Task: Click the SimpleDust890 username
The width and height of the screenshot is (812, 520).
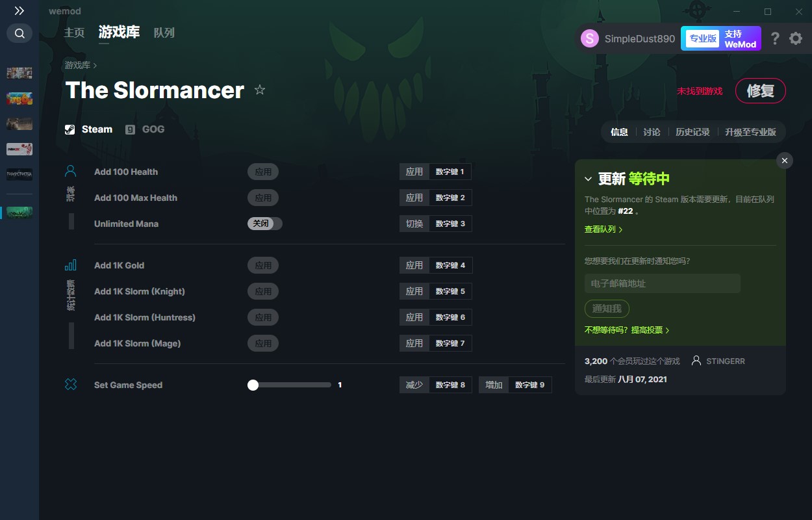Action: coord(640,38)
